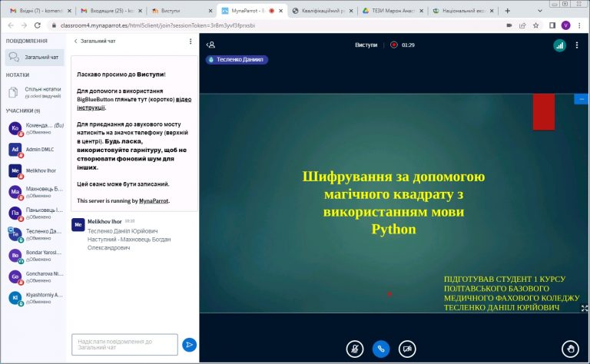
Task: Open the chat options three-dot menu
Action: tap(191, 41)
